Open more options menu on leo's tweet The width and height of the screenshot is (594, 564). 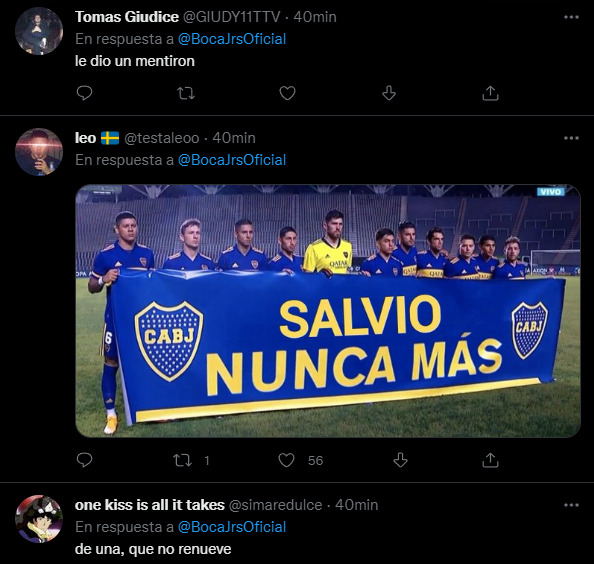point(571,138)
